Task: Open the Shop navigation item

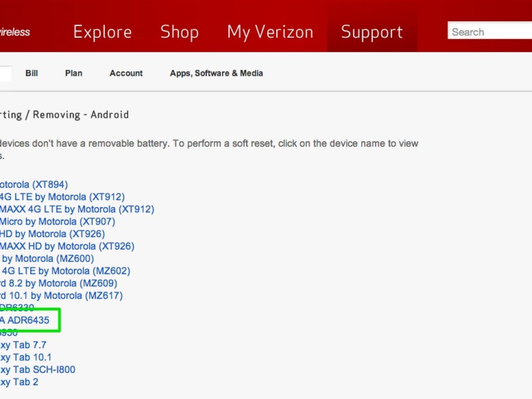Action: coord(179,32)
